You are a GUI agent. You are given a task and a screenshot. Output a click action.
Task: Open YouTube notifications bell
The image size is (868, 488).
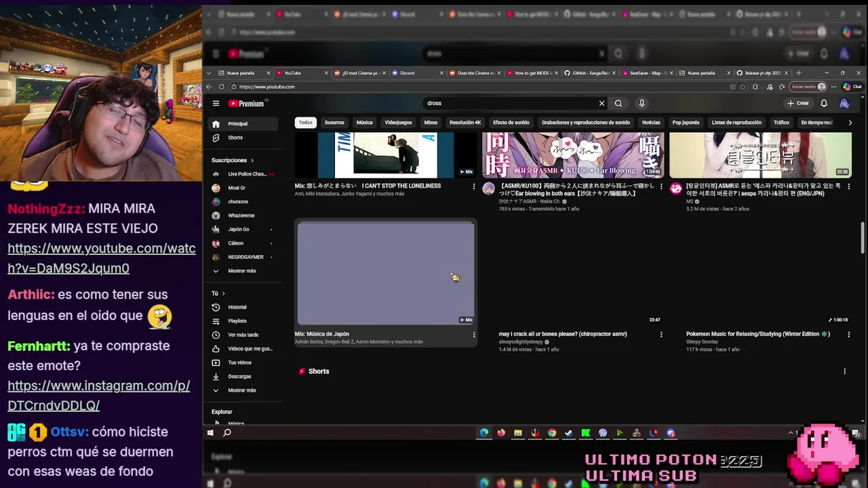824,104
